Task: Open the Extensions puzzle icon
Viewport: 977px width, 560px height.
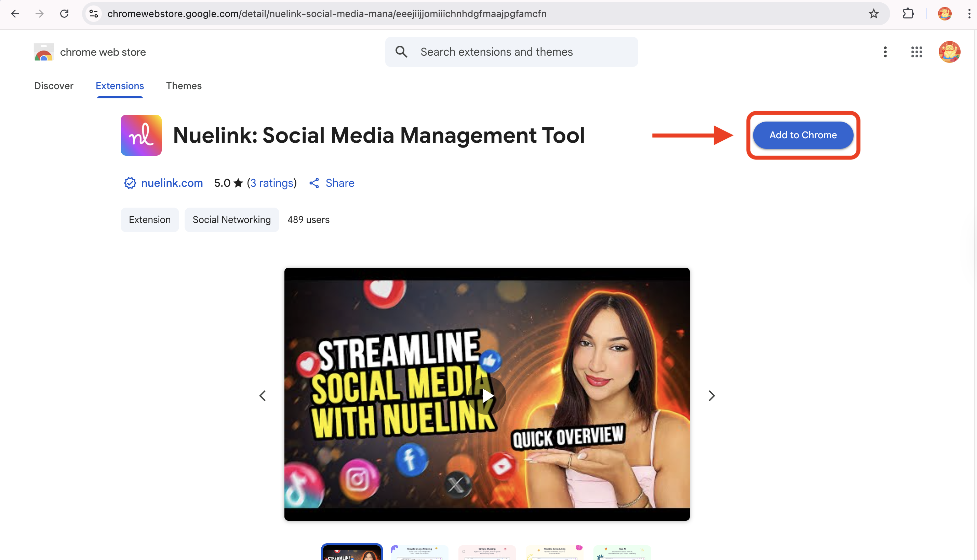Action: click(908, 14)
